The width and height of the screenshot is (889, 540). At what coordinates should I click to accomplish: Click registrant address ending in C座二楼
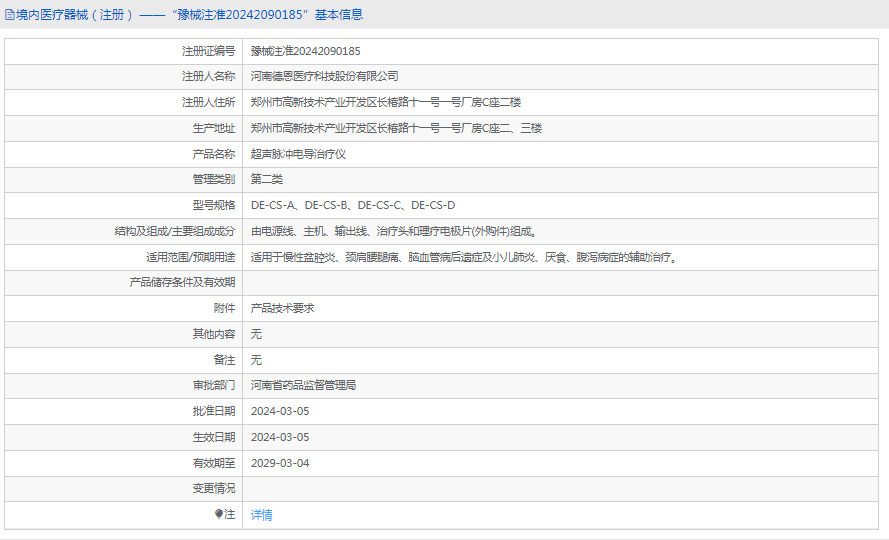[386, 102]
